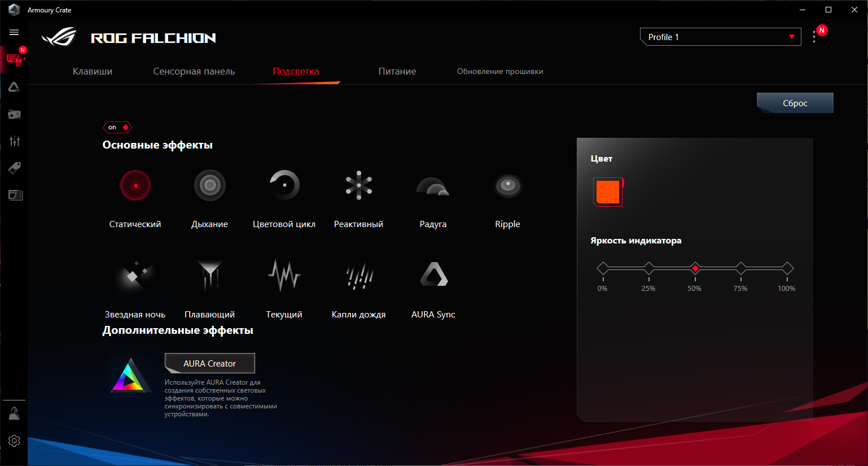This screenshot has width=868, height=466.
Task: Switch to the Клавиши tab
Action: pyautogui.click(x=93, y=71)
